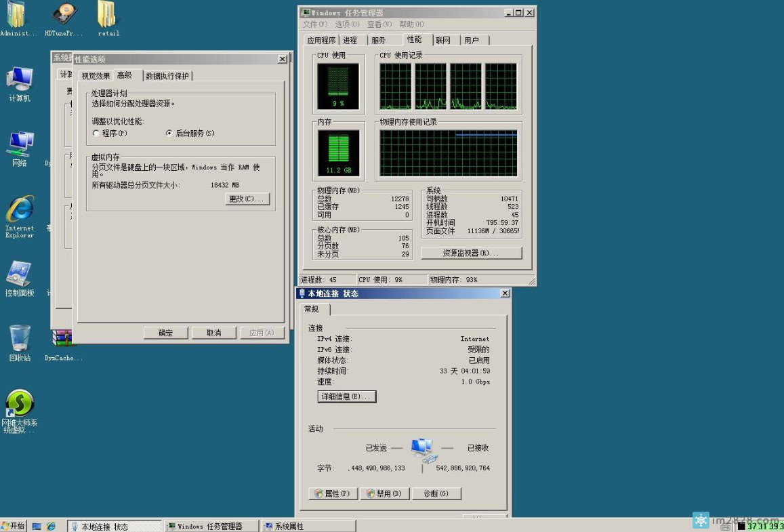Select the 程序 performance optimization radio button

96,133
